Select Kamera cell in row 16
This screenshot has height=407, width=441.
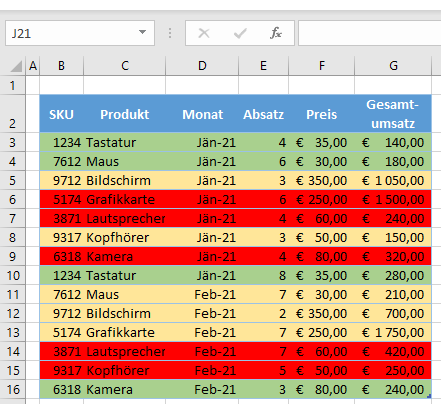coord(125,389)
